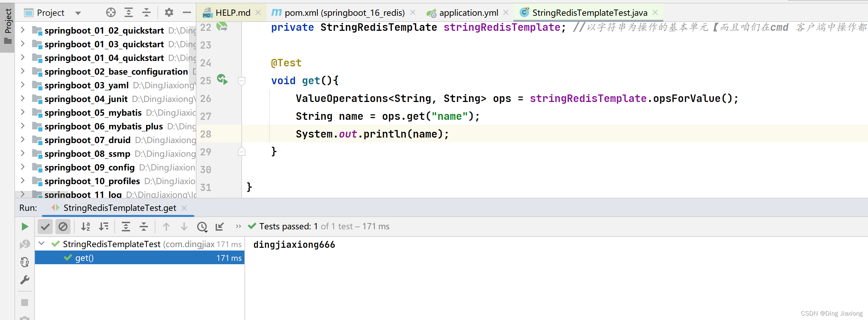Select springboot_07_druid module
The image size is (868, 320).
pos(87,140)
